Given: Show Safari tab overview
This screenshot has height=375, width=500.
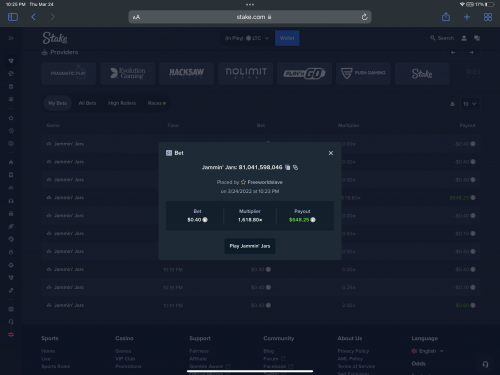Looking at the screenshot, I should coord(488,17).
